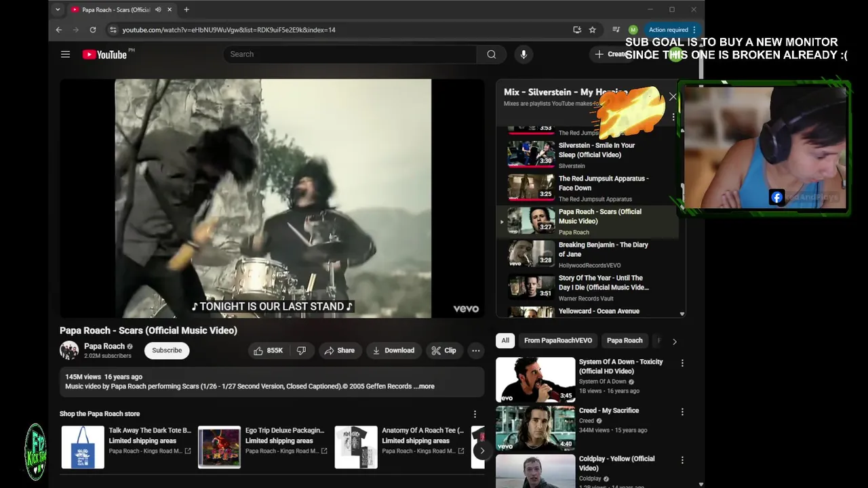The height and width of the screenshot is (488, 868).
Task: Show next store items with arrow
Action: tap(482, 451)
